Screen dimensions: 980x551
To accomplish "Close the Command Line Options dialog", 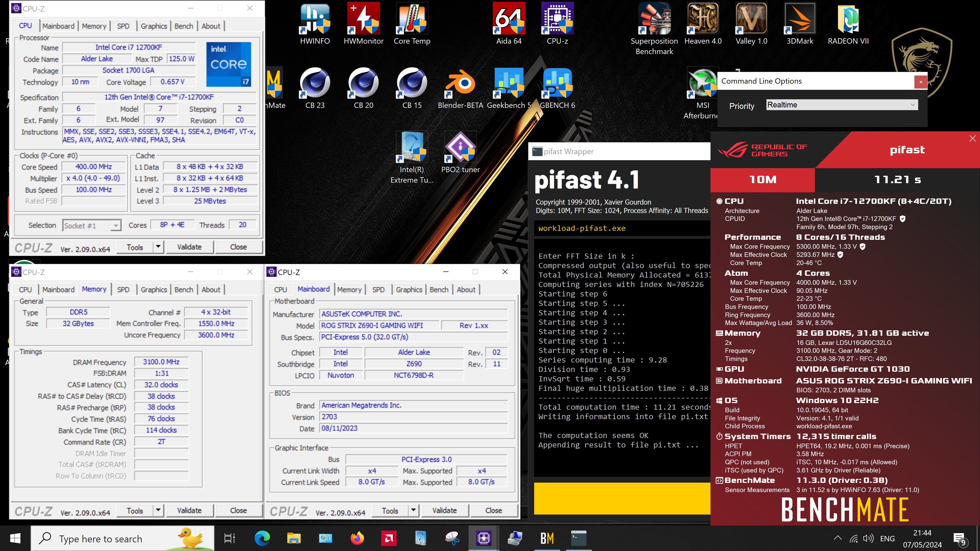I will click(x=921, y=81).
